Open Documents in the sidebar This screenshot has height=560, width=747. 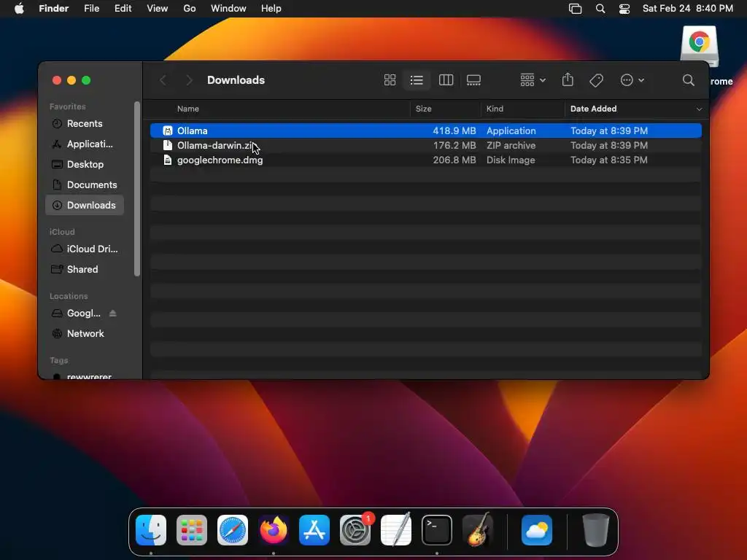[85, 185]
